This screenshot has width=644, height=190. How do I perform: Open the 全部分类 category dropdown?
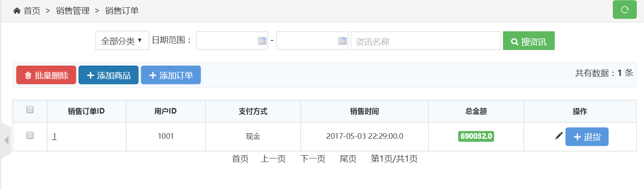[122, 41]
